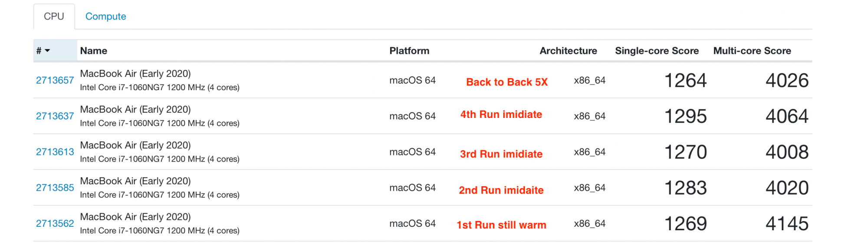Click the "3rd Run imidiate" red label
868x245 pixels.
coord(501,154)
